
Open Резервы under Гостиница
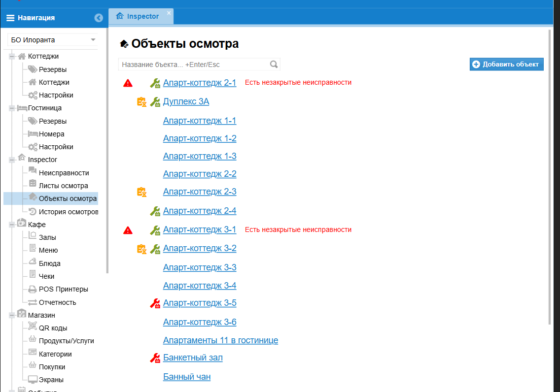tap(52, 121)
